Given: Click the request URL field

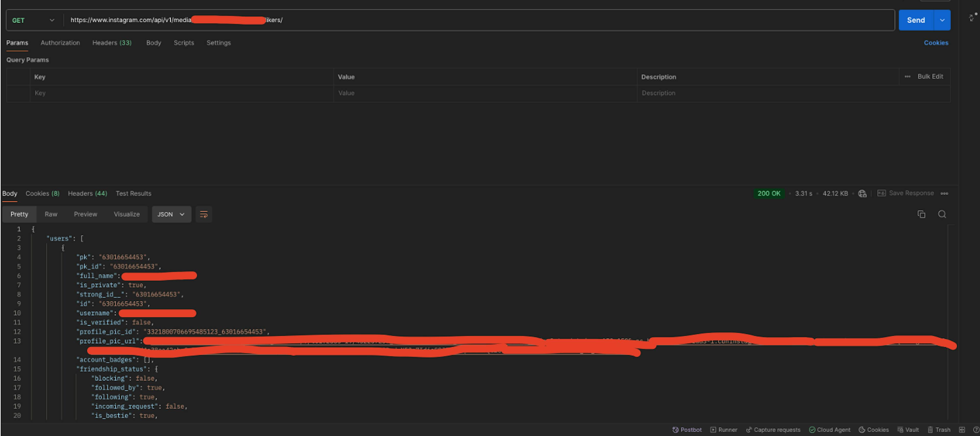Looking at the screenshot, I should [479, 20].
